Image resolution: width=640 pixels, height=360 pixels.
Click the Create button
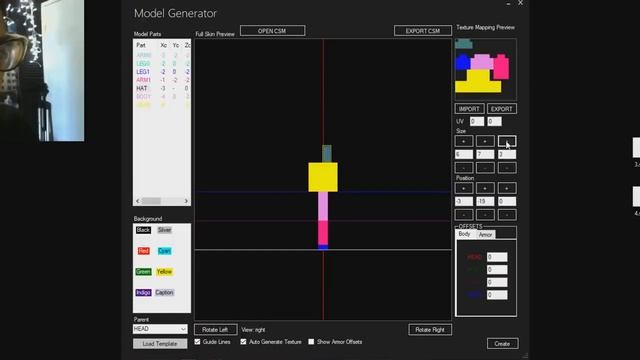(x=502, y=344)
